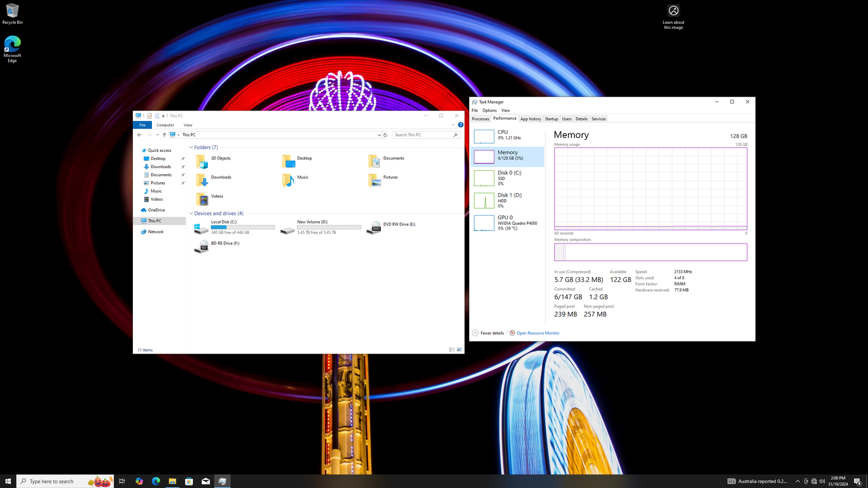Switch to the Processes tab
This screenshot has width=868, height=488.
tap(480, 119)
